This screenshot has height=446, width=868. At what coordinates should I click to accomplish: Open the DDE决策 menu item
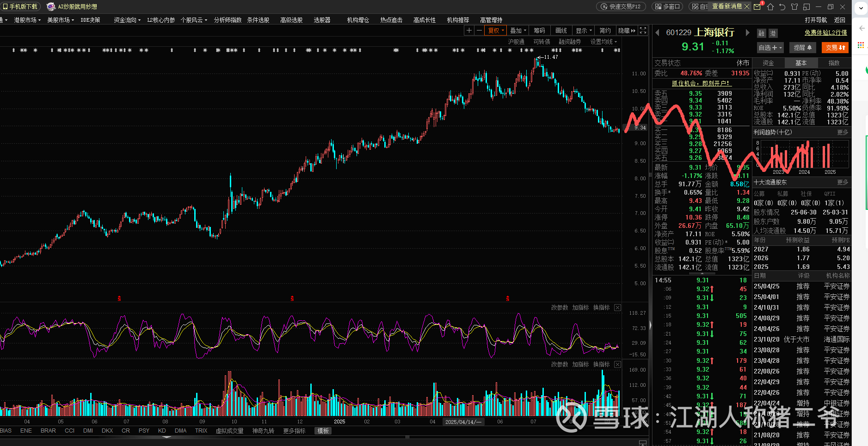pyautogui.click(x=90, y=20)
